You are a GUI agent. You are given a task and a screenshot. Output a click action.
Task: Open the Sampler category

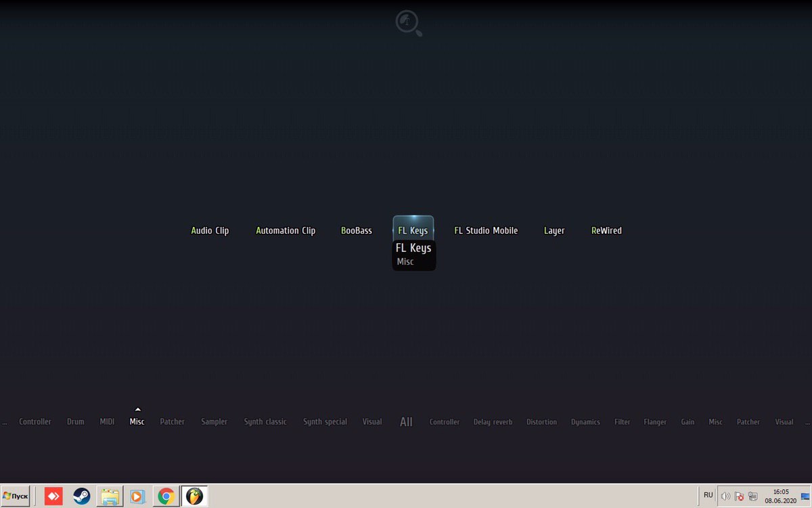(214, 421)
